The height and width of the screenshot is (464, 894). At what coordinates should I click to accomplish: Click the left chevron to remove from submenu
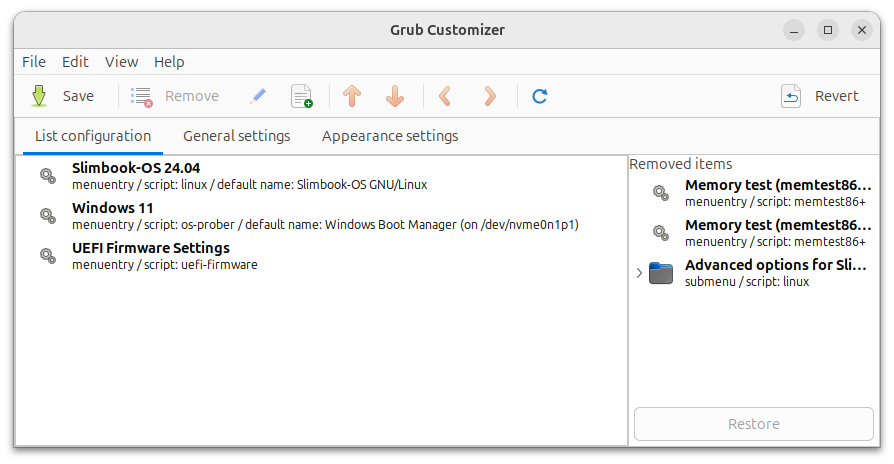(x=445, y=96)
